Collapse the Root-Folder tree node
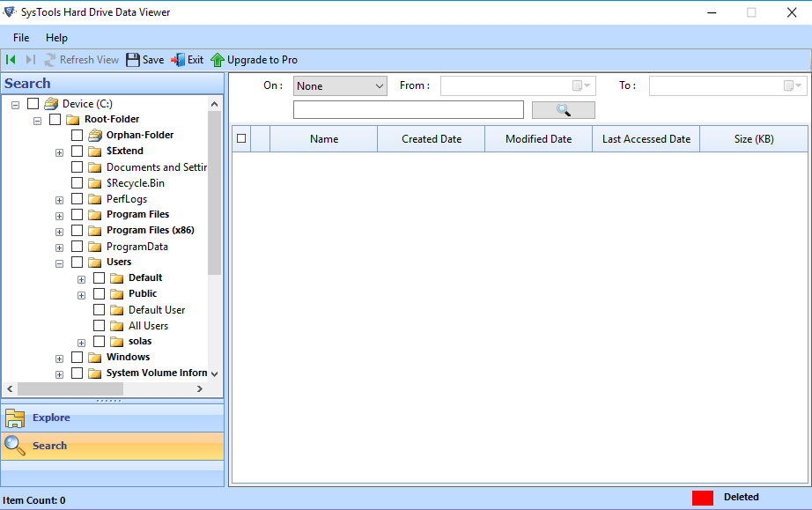 point(37,122)
